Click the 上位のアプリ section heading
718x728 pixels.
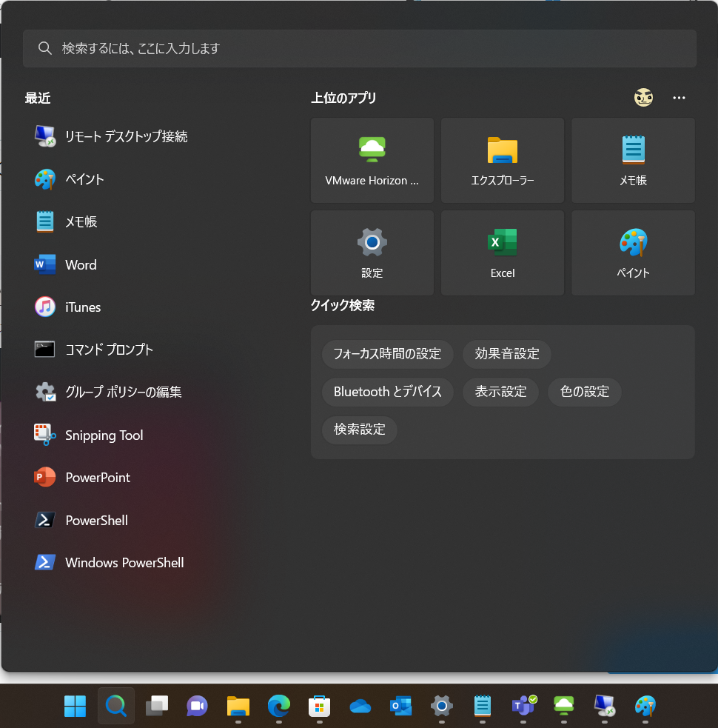pyautogui.click(x=343, y=98)
